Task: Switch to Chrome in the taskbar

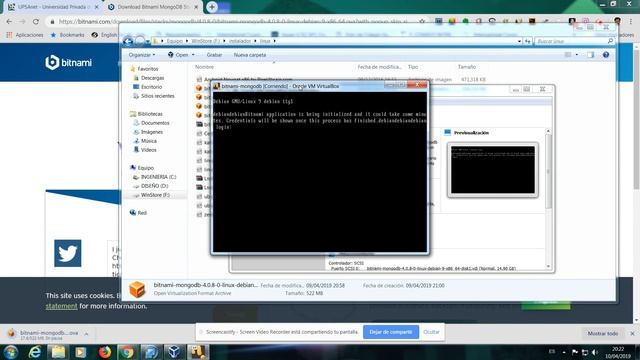Action: (x=127, y=352)
